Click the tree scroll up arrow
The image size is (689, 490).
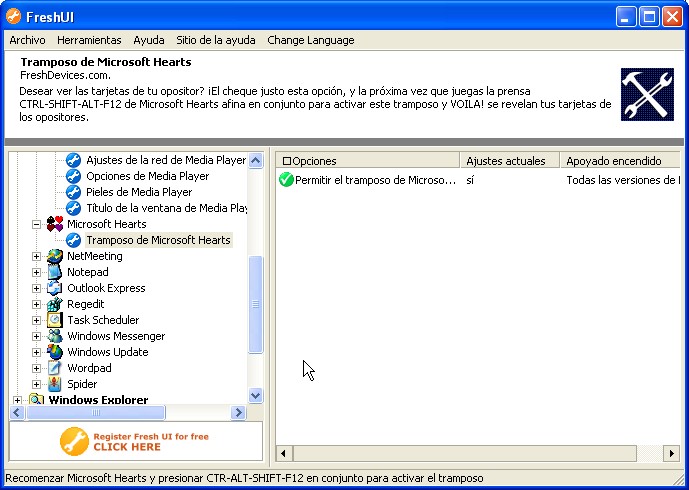(256, 160)
